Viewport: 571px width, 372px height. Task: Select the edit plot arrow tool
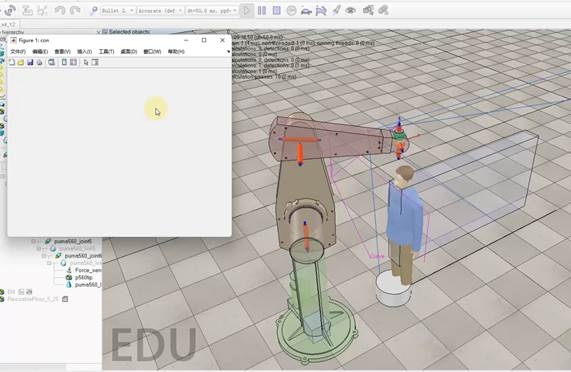coord(86,62)
